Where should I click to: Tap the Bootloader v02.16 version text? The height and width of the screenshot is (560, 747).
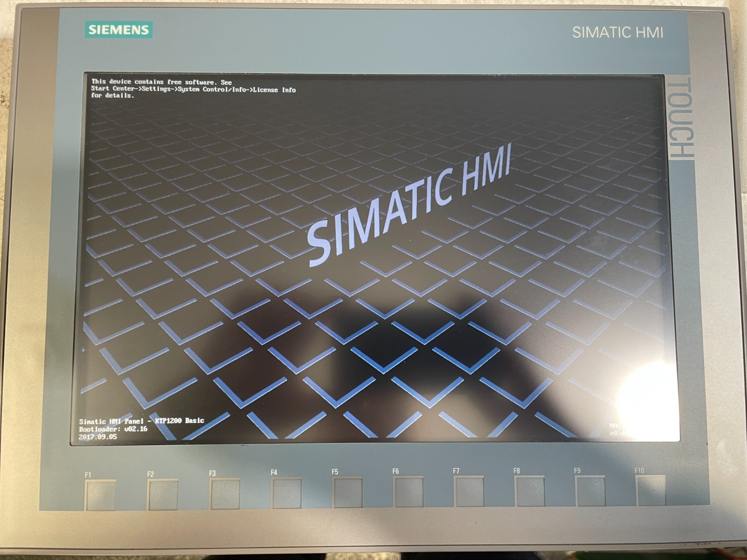point(113,429)
